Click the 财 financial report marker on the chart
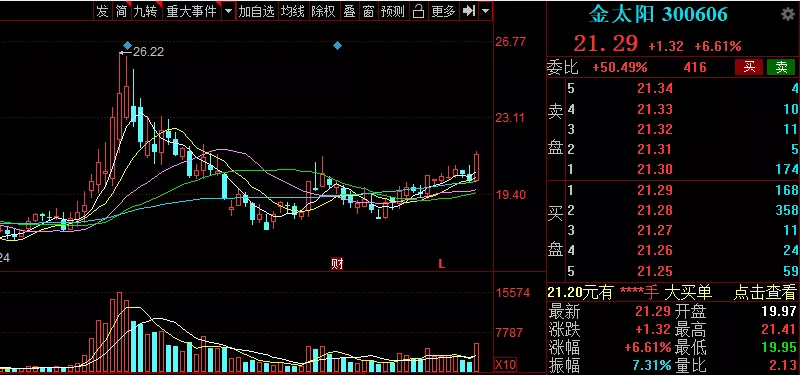This screenshot has height=375, width=800. [337, 264]
